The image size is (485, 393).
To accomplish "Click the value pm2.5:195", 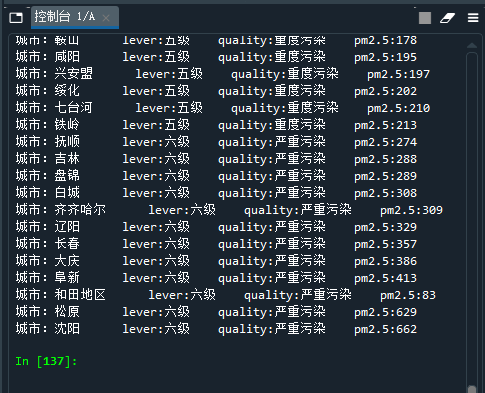I will point(385,57).
